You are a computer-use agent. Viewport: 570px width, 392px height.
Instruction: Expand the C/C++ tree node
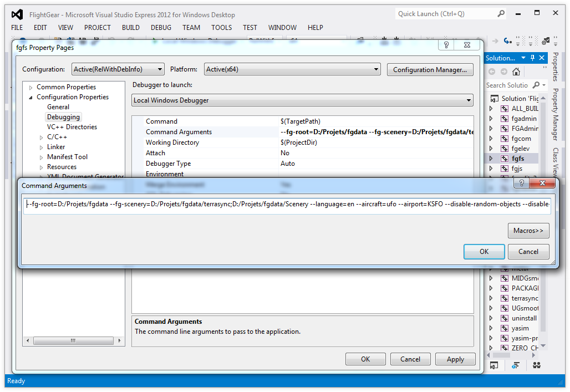41,138
